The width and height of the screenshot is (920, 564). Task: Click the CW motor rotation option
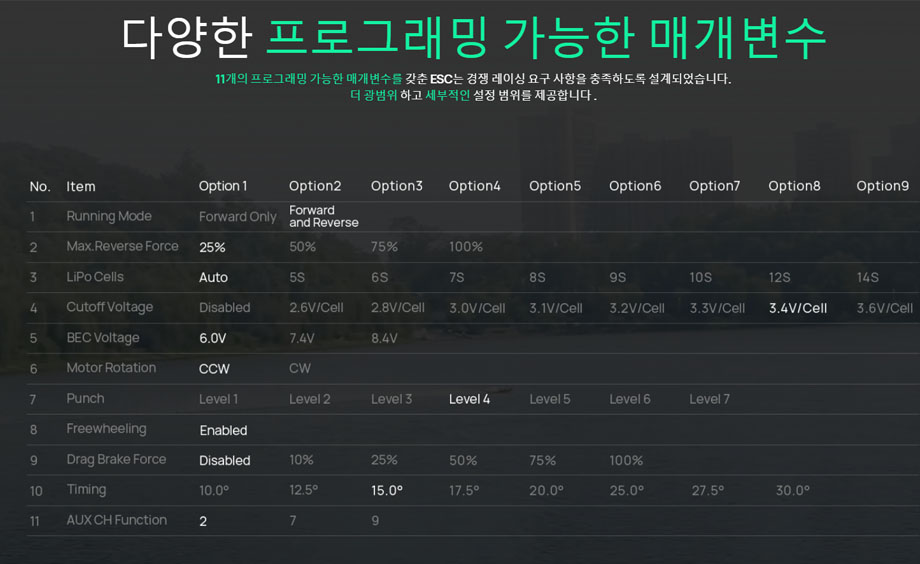(x=300, y=368)
